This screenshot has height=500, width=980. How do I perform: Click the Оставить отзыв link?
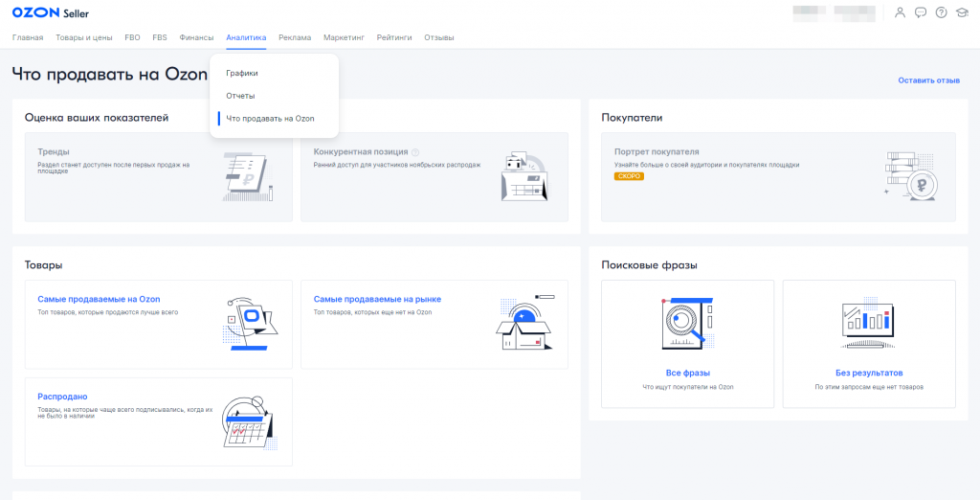[x=928, y=80]
